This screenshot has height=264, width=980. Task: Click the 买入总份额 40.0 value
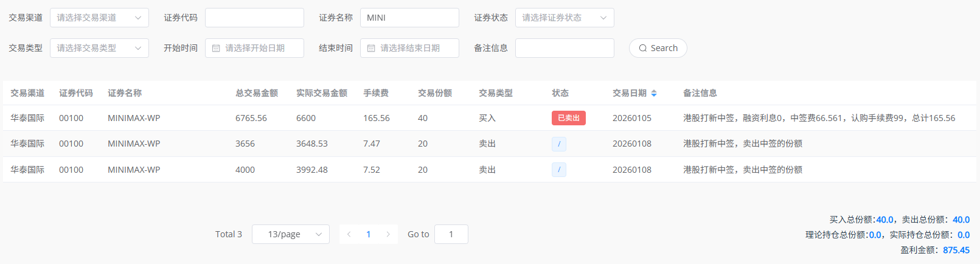(885, 220)
